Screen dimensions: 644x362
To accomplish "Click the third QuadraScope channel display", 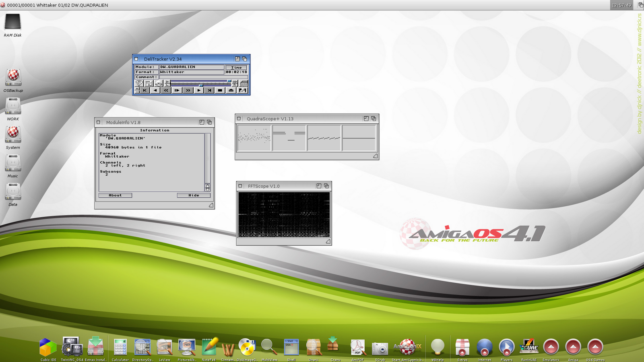I will (324, 138).
